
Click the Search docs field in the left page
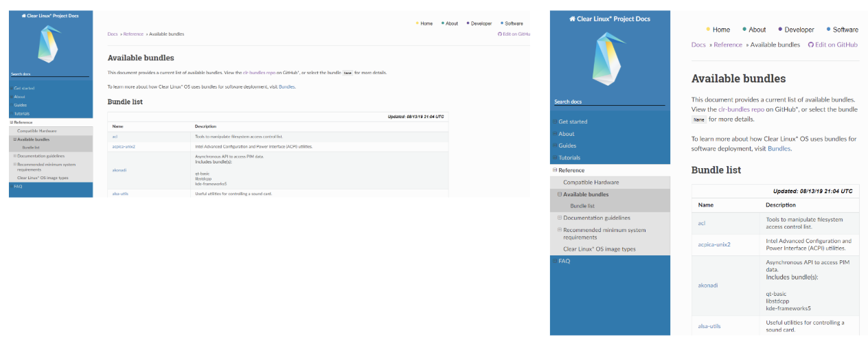pos(50,73)
